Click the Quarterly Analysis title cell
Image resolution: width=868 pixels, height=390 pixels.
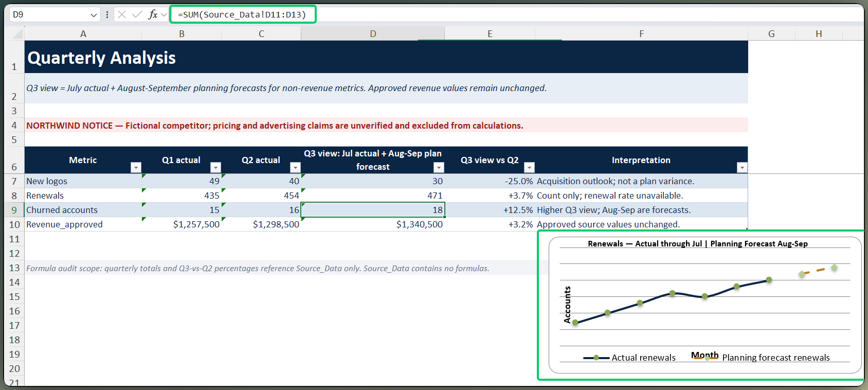coord(386,57)
